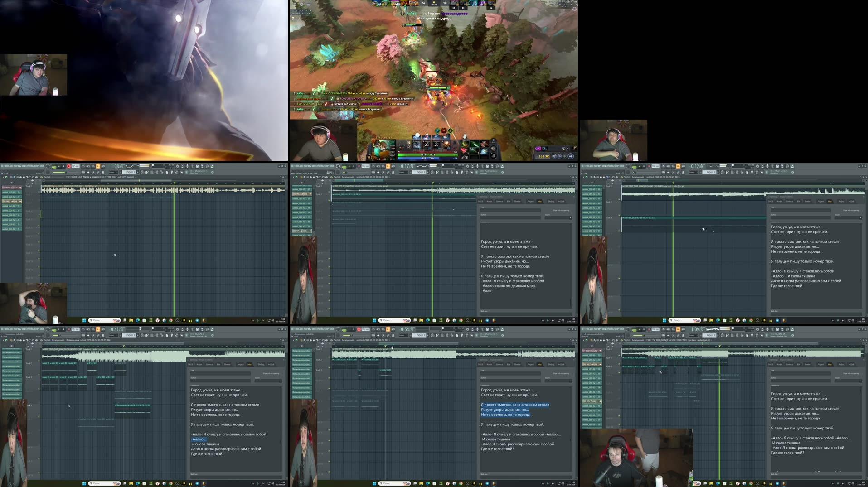Click the typing keyboard to piano icon

click(98, 166)
